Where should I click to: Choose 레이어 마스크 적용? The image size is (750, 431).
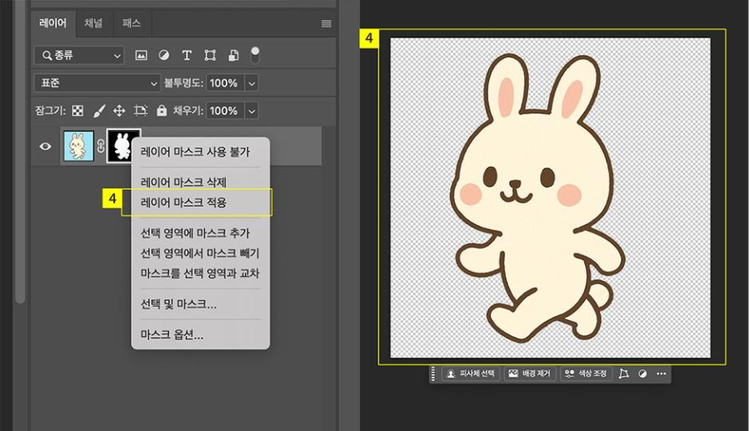coord(184,202)
